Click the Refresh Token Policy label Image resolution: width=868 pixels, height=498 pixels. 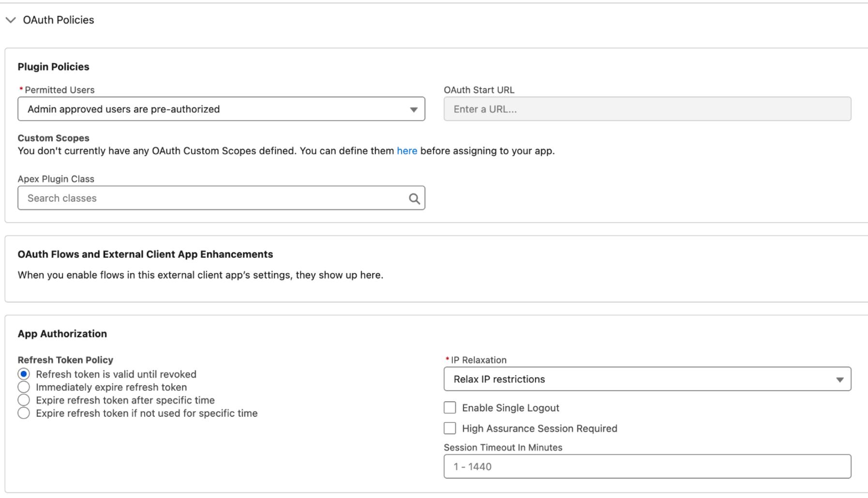pos(65,360)
